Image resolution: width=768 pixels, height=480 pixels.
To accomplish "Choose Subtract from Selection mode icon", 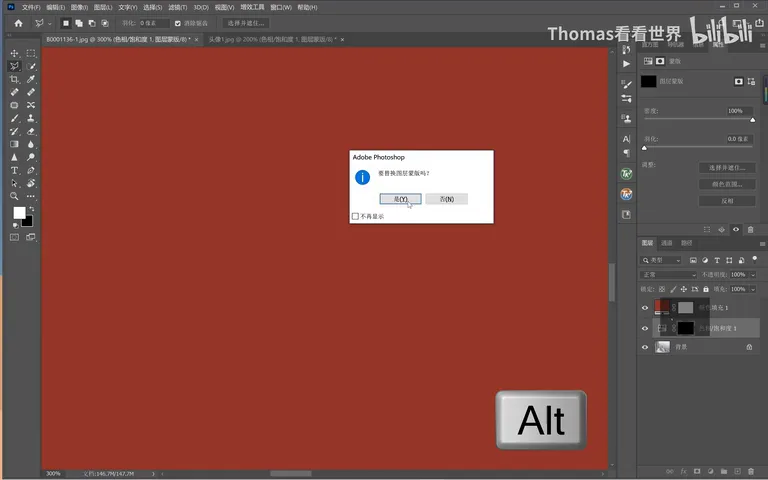I will tap(92, 23).
